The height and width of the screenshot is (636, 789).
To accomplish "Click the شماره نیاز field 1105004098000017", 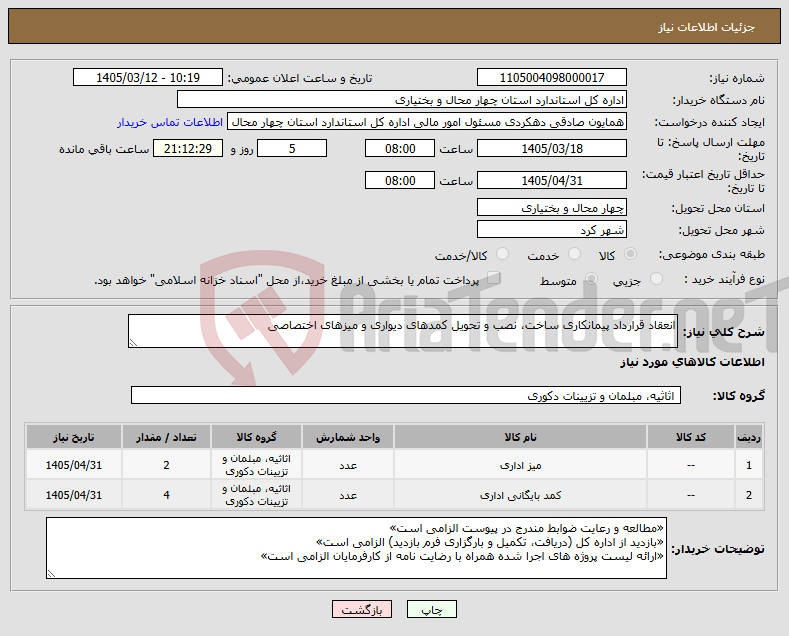I will [551, 77].
